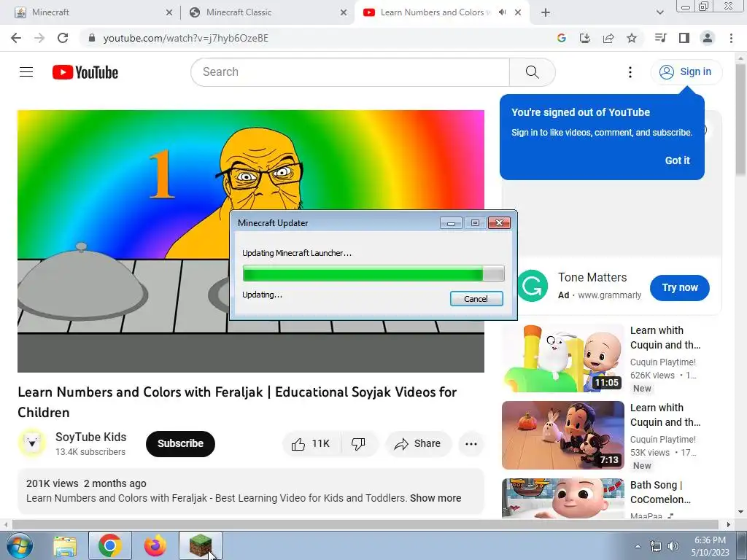Open the 7:13 Cuquin video thumbnail

pyautogui.click(x=562, y=435)
